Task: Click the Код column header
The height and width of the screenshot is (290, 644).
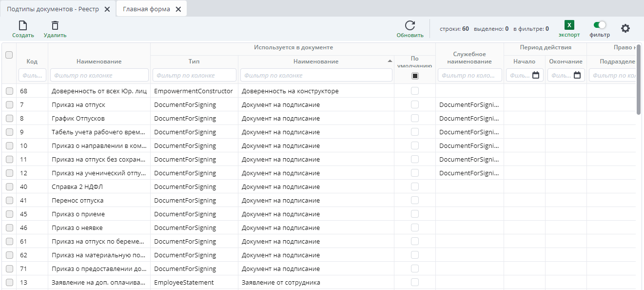Action: click(x=32, y=62)
